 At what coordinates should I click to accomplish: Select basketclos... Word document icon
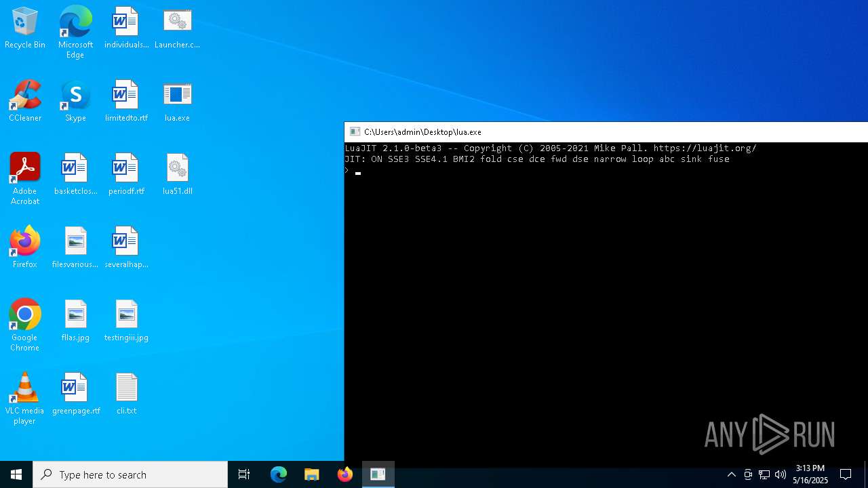coord(75,175)
